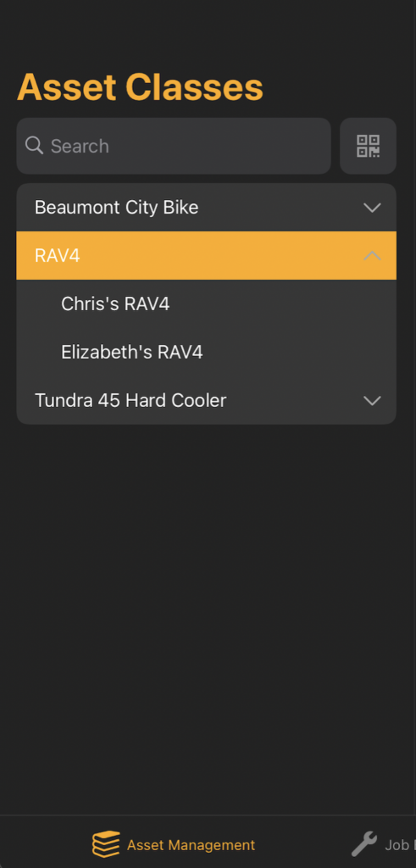This screenshot has height=868, width=416.
Task: Click the magnifying glass search icon
Action: (x=34, y=146)
